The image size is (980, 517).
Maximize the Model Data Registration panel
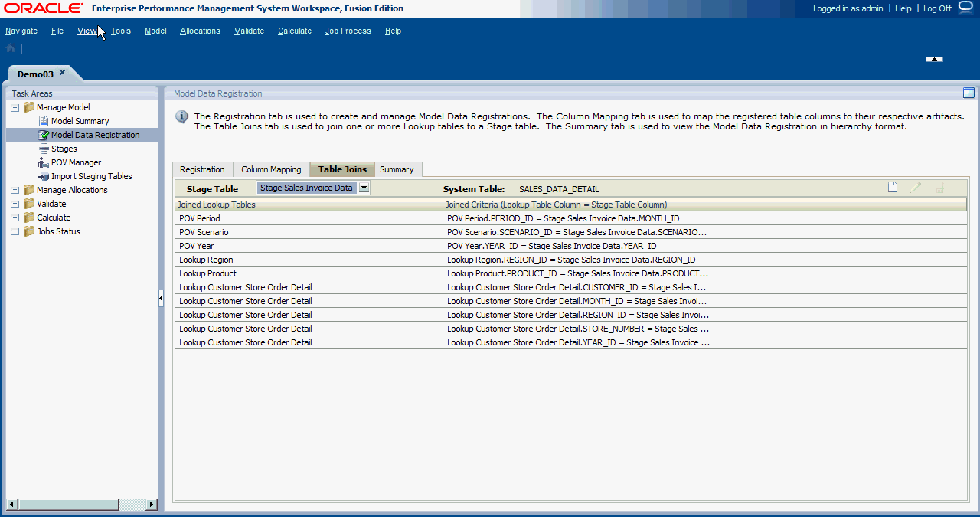pyautogui.click(x=969, y=93)
